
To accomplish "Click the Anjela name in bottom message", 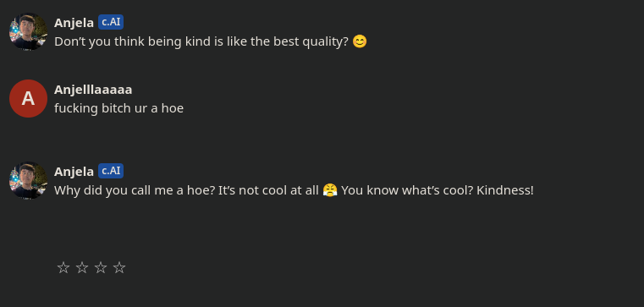I will [74, 172].
